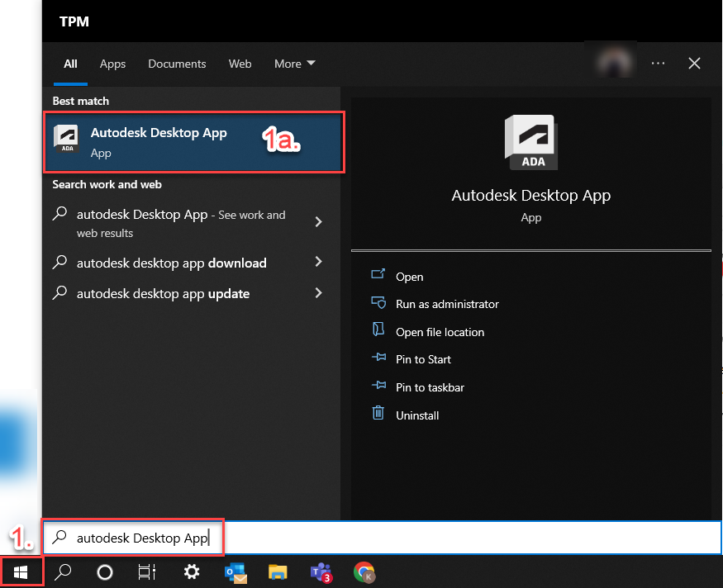Screen dimensions: 723x588
Task: Expand the 'autodesk desktop app update' suggestion
Action: tap(164, 293)
